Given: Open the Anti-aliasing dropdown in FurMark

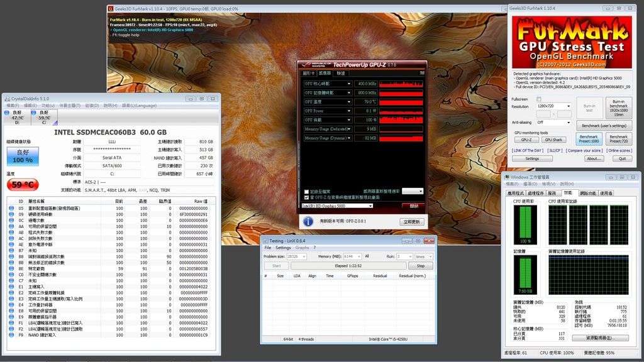Looking at the screenshot, I should 553,123.
